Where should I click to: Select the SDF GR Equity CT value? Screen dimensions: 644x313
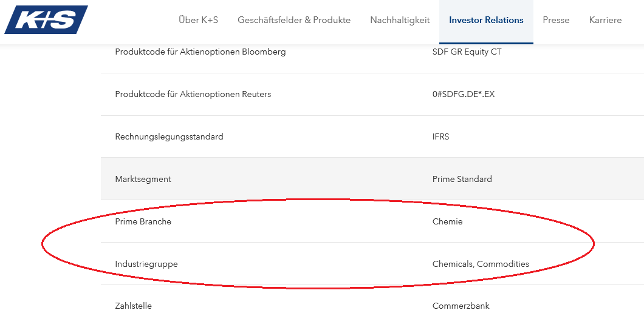tap(467, 52)
